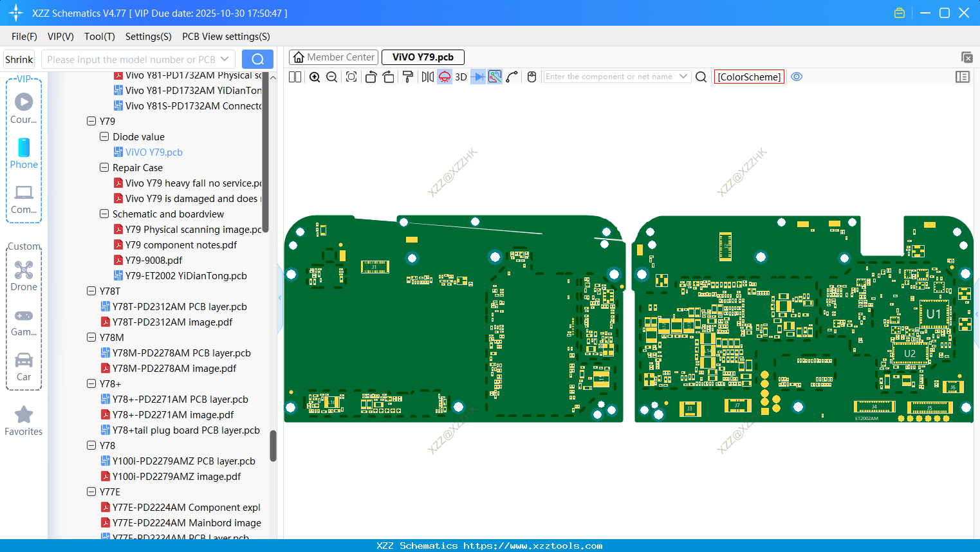Open Y100i-PD2279AMZ image.pdf
This screenshot has height=552, width=980.
click(x=176, y=476)
